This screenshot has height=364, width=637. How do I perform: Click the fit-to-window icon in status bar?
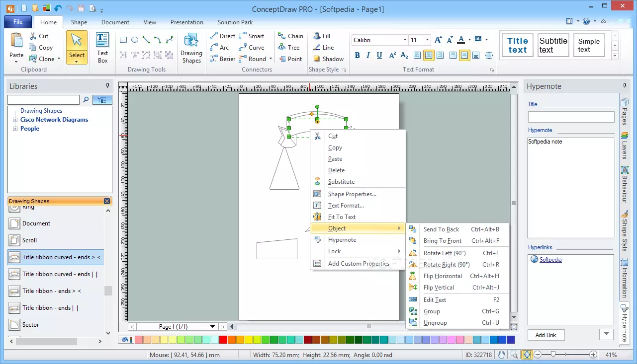tap(527, 355)
